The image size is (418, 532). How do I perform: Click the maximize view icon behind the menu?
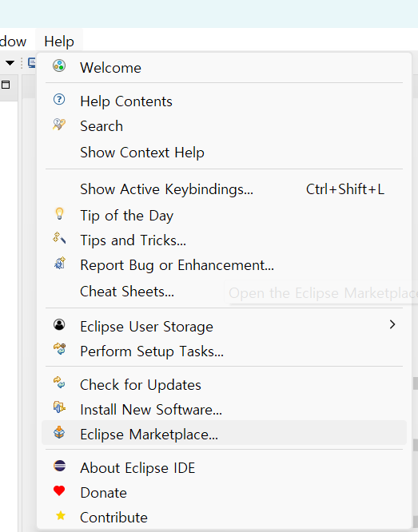pos(6,85)
